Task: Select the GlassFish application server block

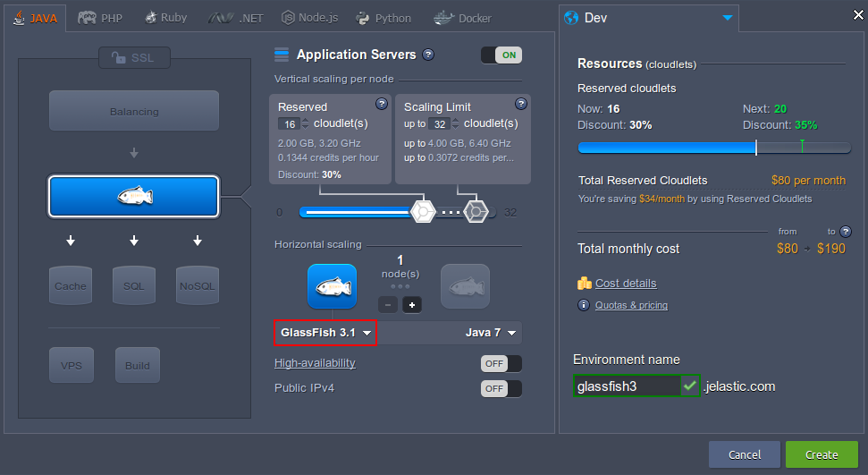Action: (x=134, y=196)
